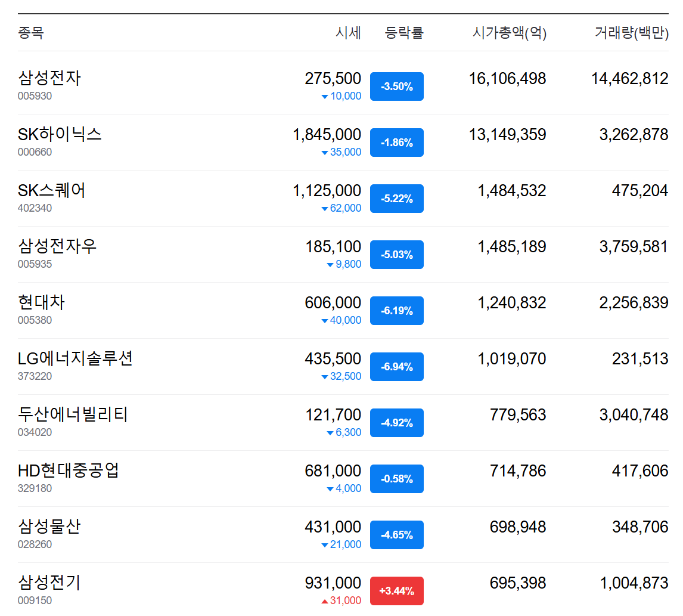Viewport: 683px width, 616px height.
Task: Click the red +3.44% change badge
Action: point(397,591)
